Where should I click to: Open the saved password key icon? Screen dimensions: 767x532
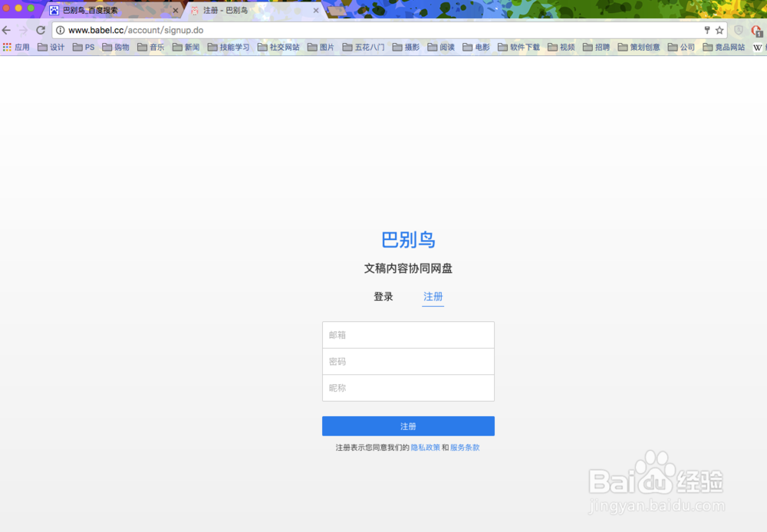click(x=707, y=31)
